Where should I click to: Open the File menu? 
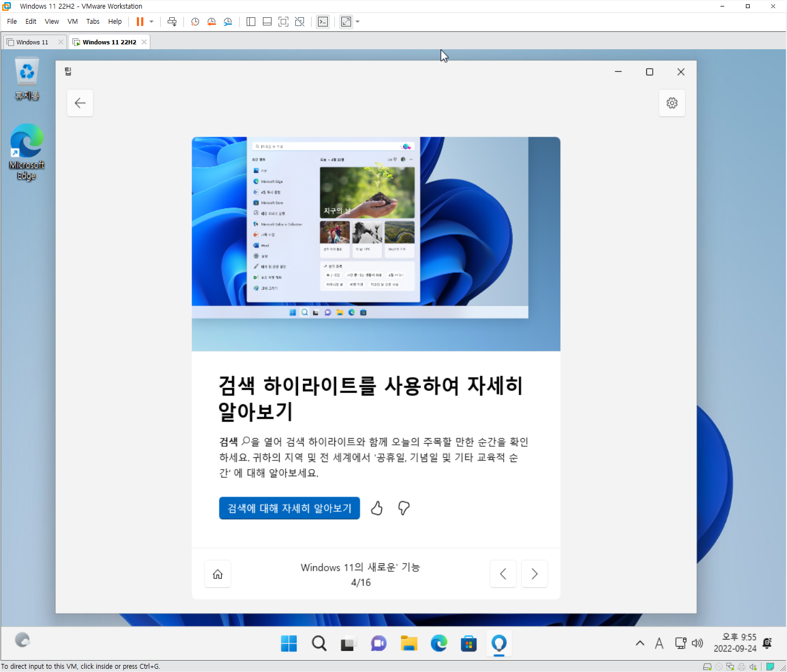12,22
